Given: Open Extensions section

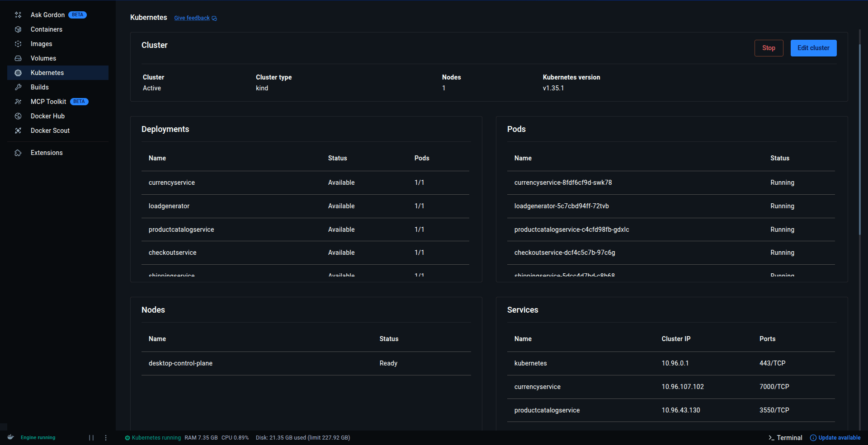Looking at the screenshot, I should 58,153.
